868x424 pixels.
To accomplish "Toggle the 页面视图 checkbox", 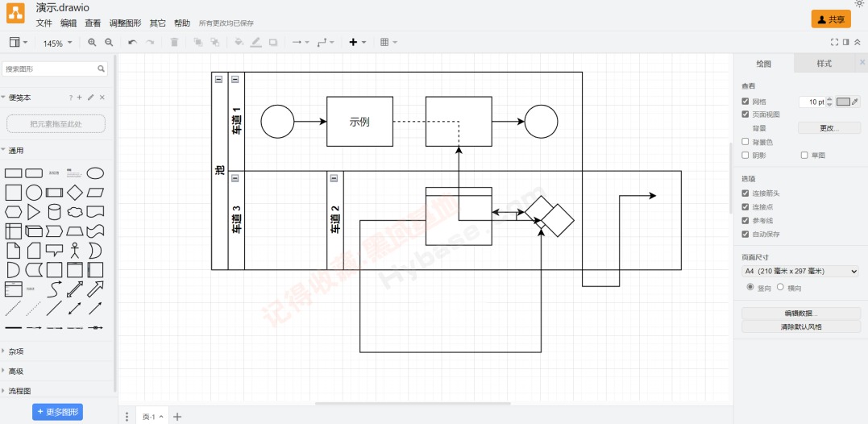I will (745, 114).
